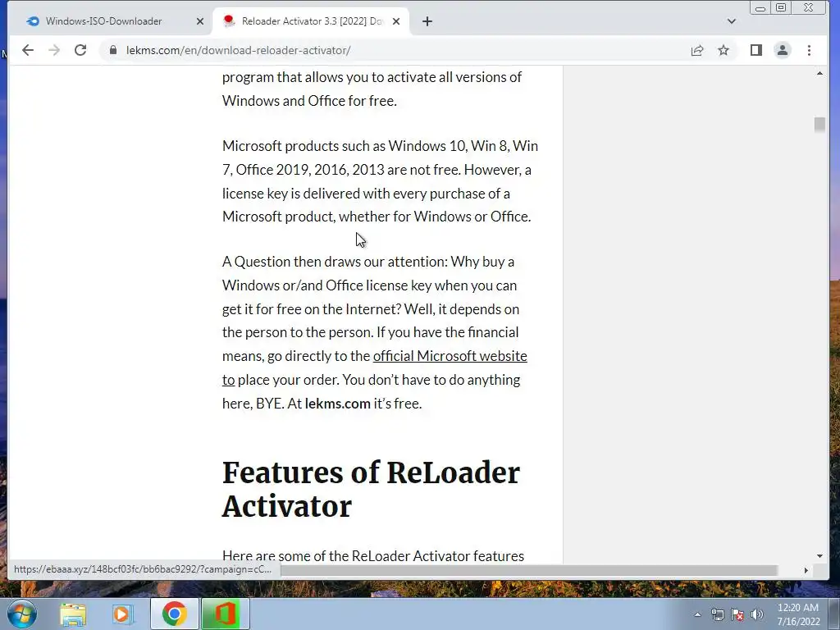The width and height of the screenshot is (840, 630).
Task: Bookmark this page with the star
Action: (724, 50)
